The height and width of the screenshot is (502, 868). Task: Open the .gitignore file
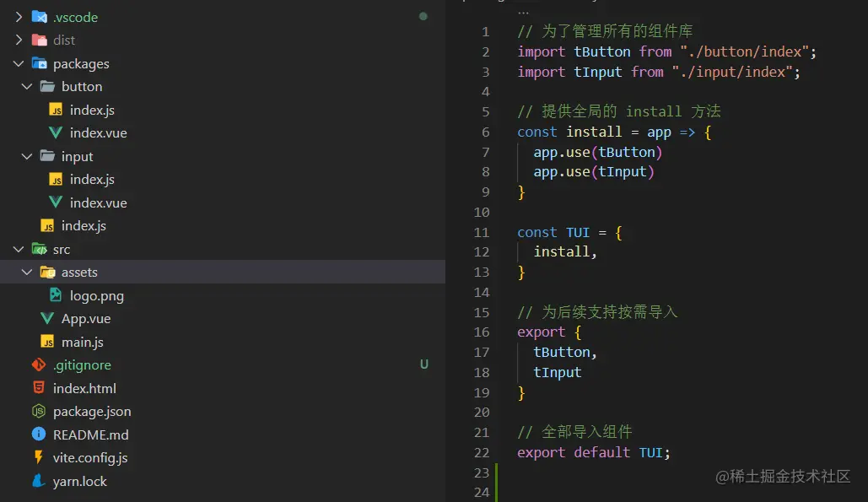82,365
